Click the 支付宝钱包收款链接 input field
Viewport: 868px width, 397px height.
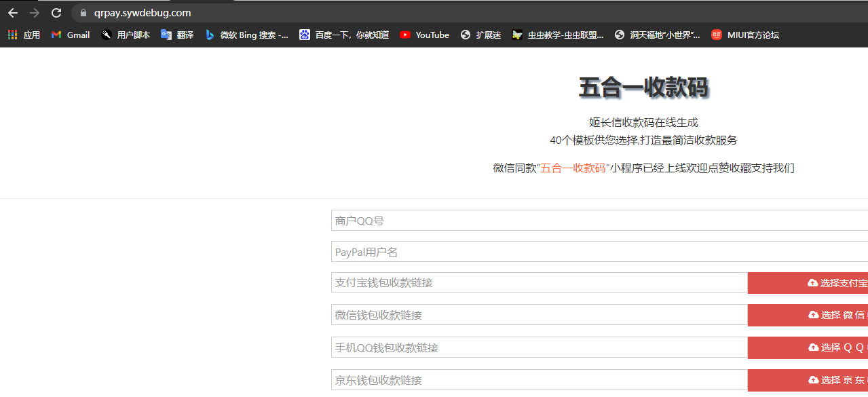click(475, 282)
